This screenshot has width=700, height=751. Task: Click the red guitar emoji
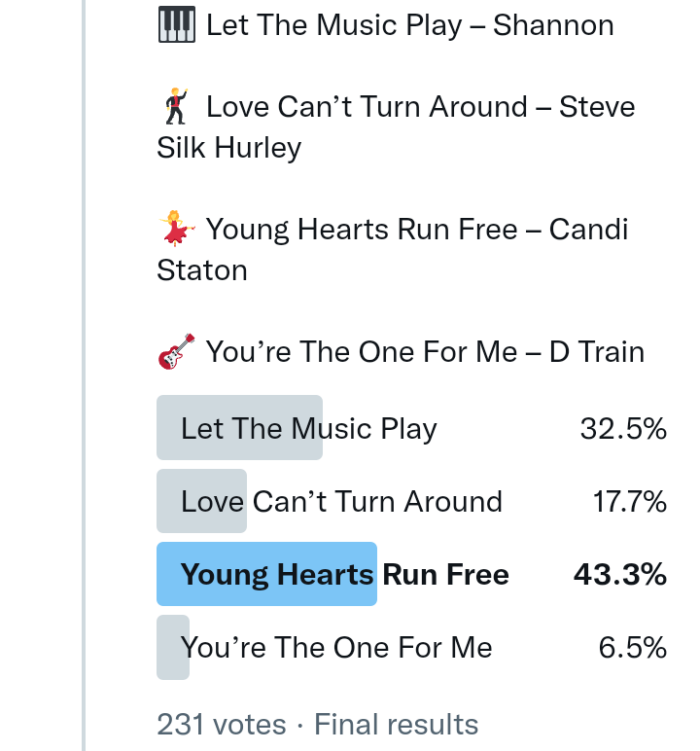click(176, 351)
